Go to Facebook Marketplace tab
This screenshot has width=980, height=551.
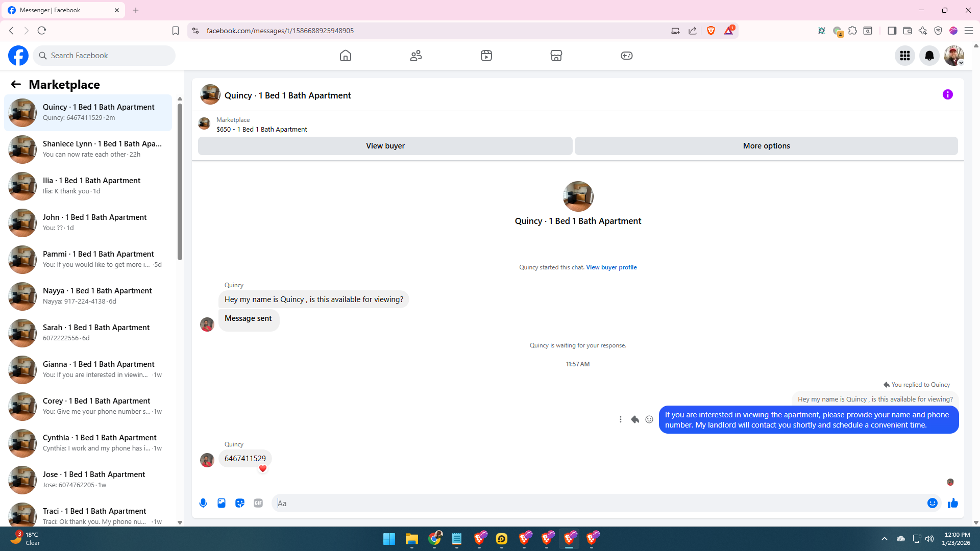tap(556, 56)
